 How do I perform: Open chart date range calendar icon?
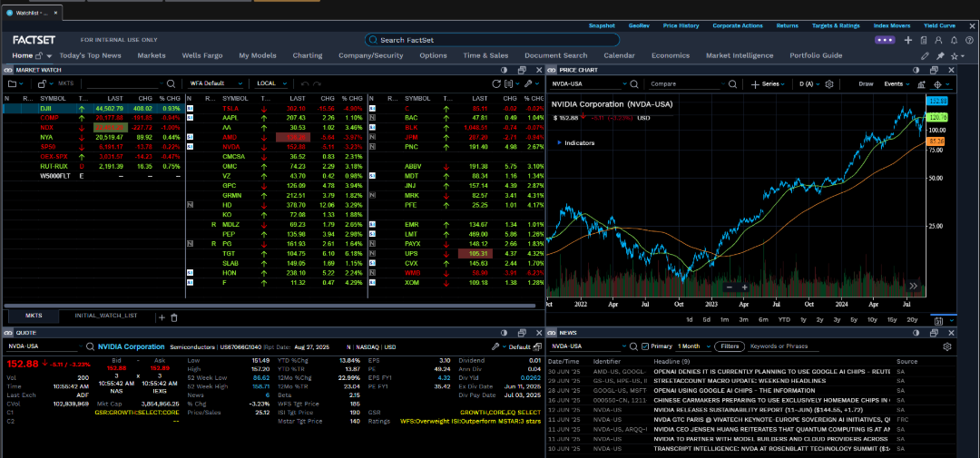coord(939,320)
